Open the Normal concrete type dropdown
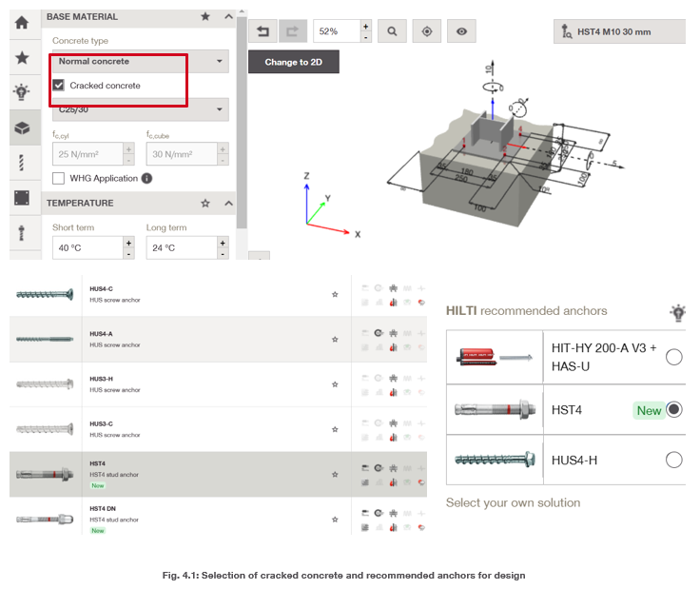700x589 pixels. tap(141, 61)
